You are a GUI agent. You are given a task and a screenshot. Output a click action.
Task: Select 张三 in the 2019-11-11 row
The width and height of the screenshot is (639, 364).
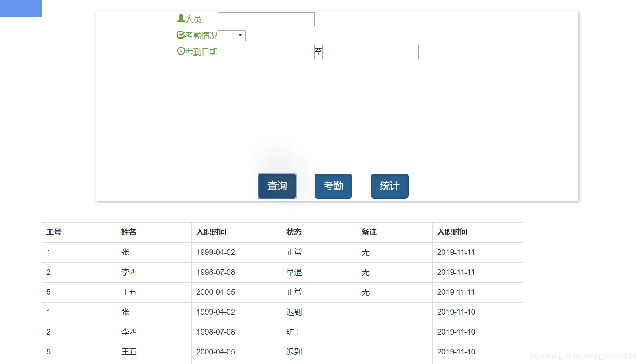click(129, 252)
